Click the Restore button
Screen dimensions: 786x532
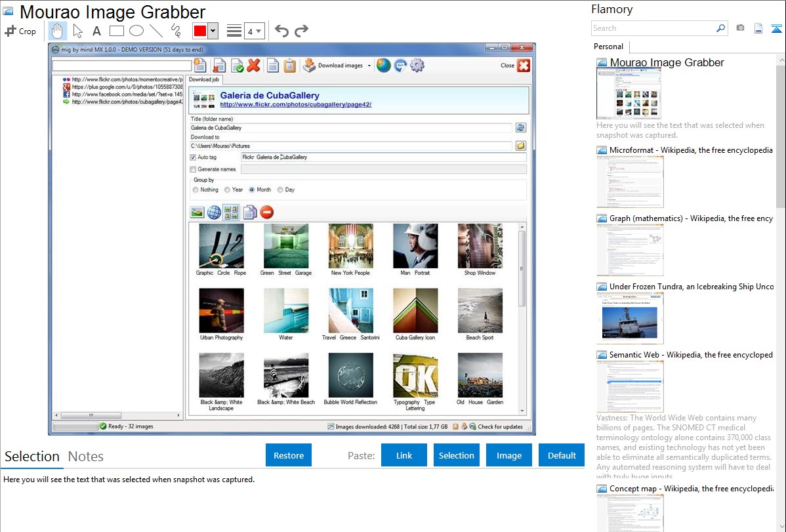click(289, 455)
